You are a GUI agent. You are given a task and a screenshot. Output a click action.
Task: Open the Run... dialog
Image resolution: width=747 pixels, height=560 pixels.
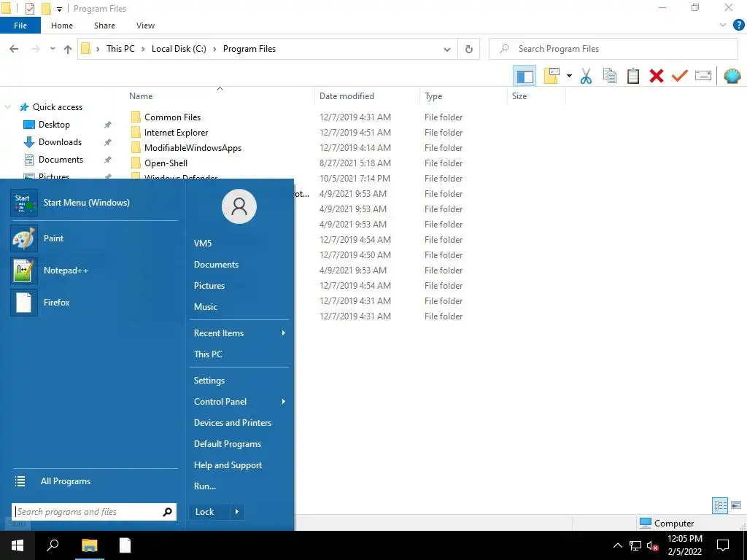[x=239, y=486]
